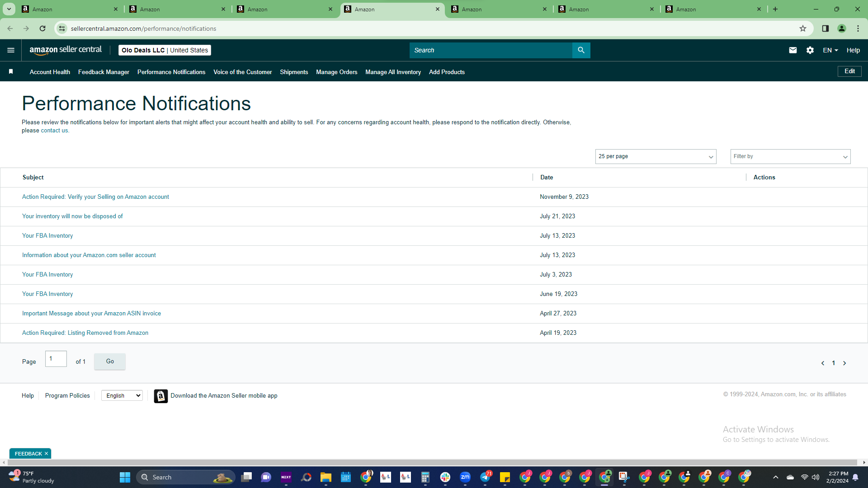Open the Your FBA Inventory notification dated June 19
The image size is (868, 488).
[x=47, y=294]
